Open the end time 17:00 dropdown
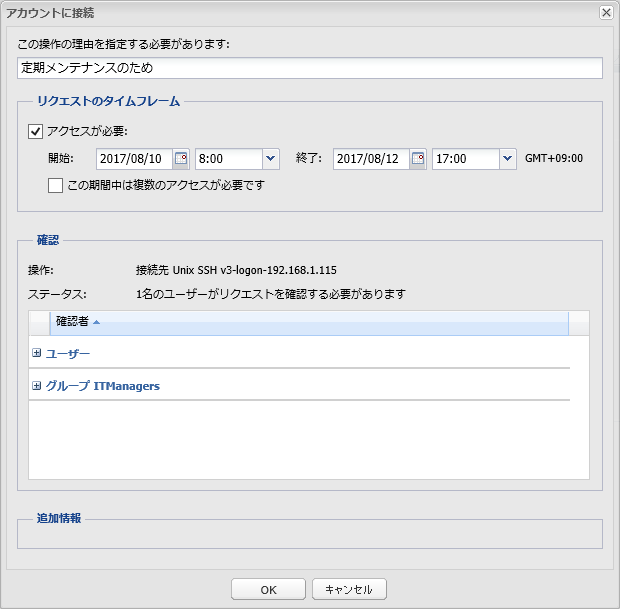 508,159
